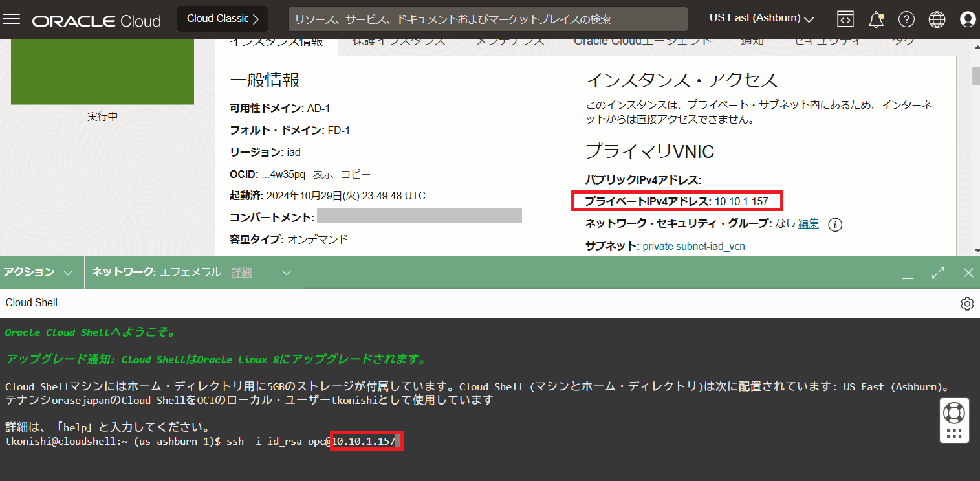980x481 pixels.
Task: Open the private subnet-iad_vcn link
Action: [x=693, y=246]
